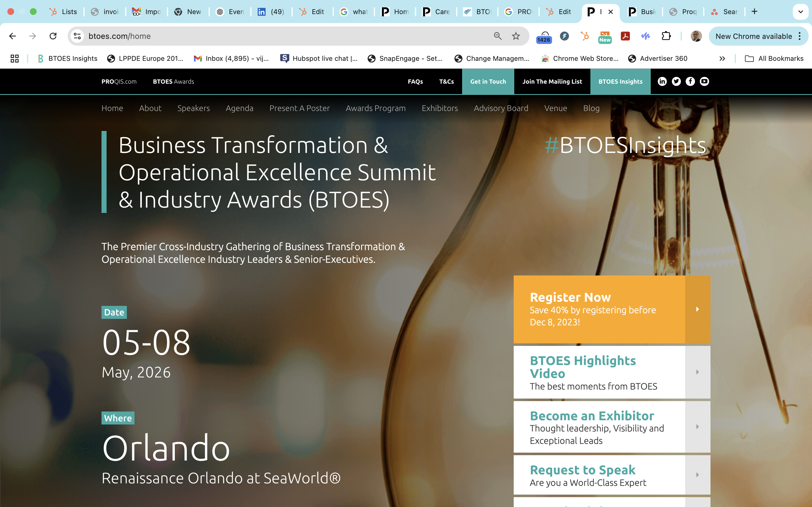Screen dimensions: 812x507
Task: Open the tab search dropdown arrow
Action: (800, 12)
